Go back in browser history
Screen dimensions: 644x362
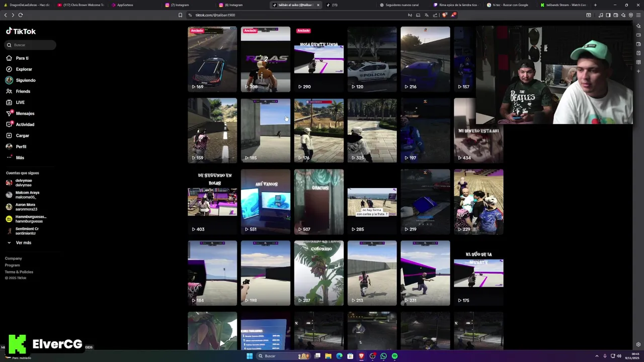click(x=6, y=15)
